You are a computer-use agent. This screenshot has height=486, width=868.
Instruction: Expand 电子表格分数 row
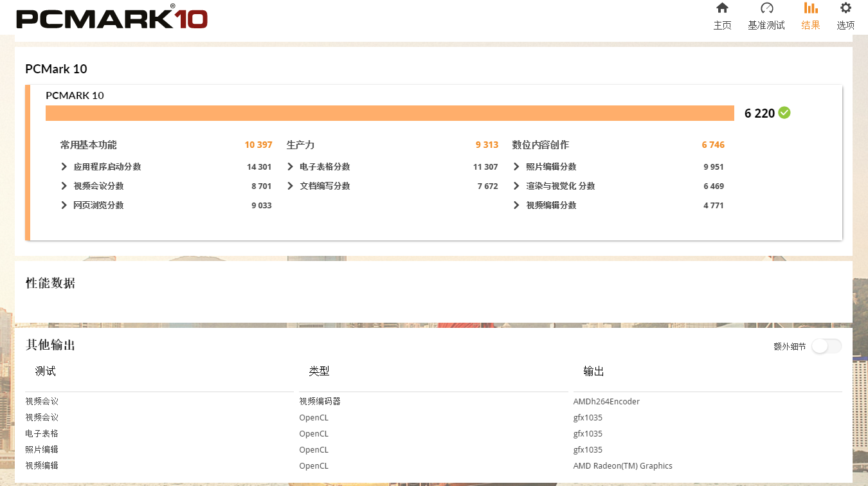tap(392, 166)
